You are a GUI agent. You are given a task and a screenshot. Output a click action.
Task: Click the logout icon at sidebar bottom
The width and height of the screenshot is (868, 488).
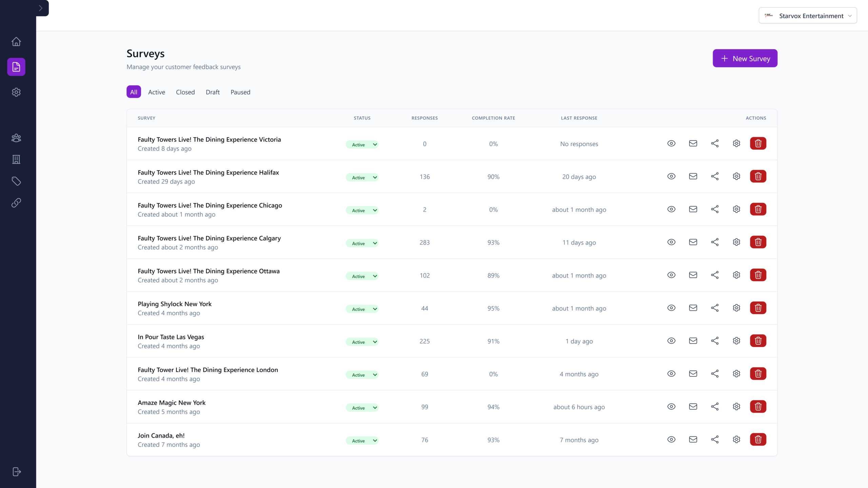click(x=17, y=472)
